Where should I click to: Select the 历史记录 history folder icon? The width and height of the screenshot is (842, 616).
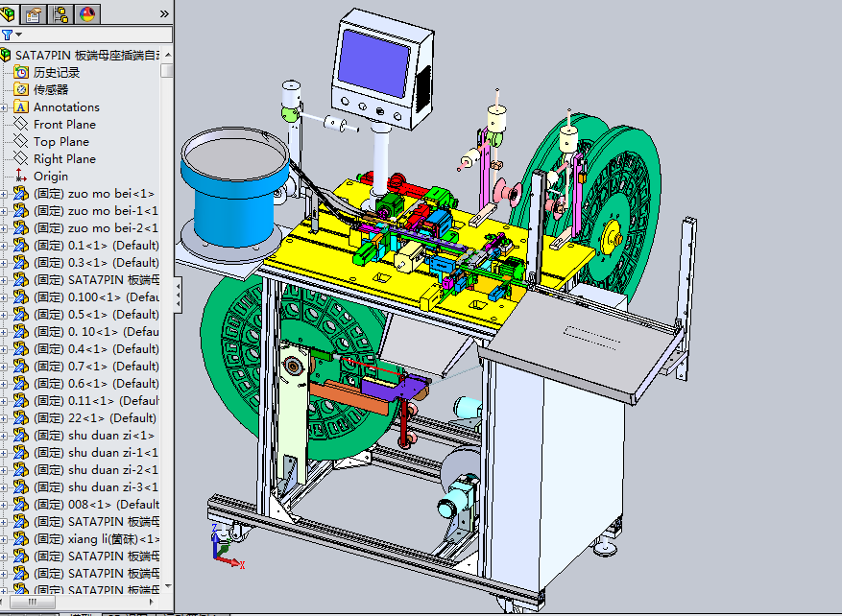(x=21, y=72)
